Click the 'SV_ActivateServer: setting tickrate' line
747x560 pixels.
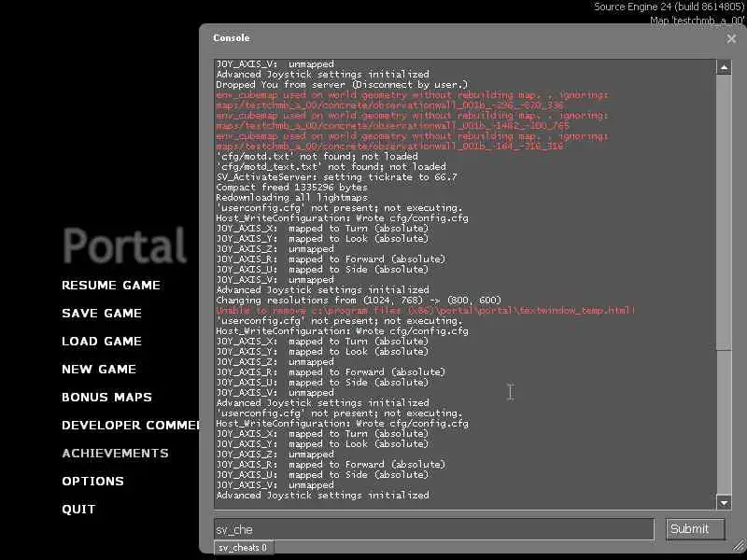(336, 177)
